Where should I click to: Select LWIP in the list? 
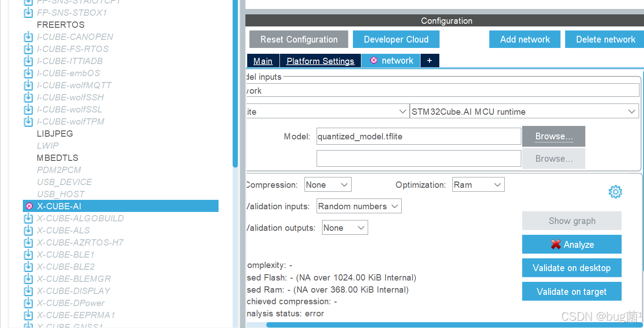tap(47, 146)
